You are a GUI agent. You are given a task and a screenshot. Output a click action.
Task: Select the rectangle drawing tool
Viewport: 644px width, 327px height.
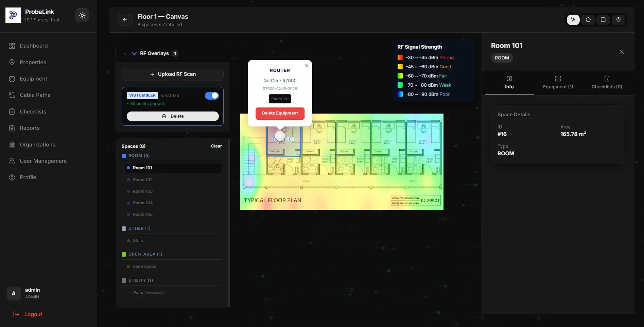click(603, 20)
